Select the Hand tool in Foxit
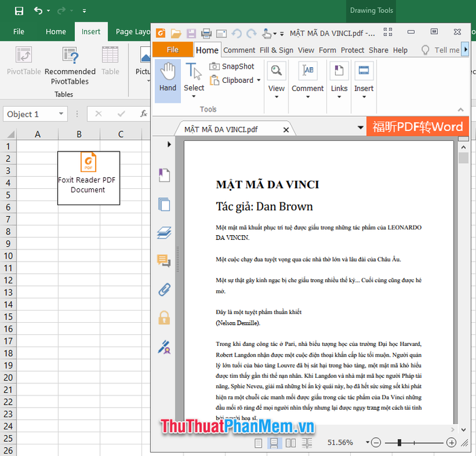476x456 pixels. click(167, 77)
